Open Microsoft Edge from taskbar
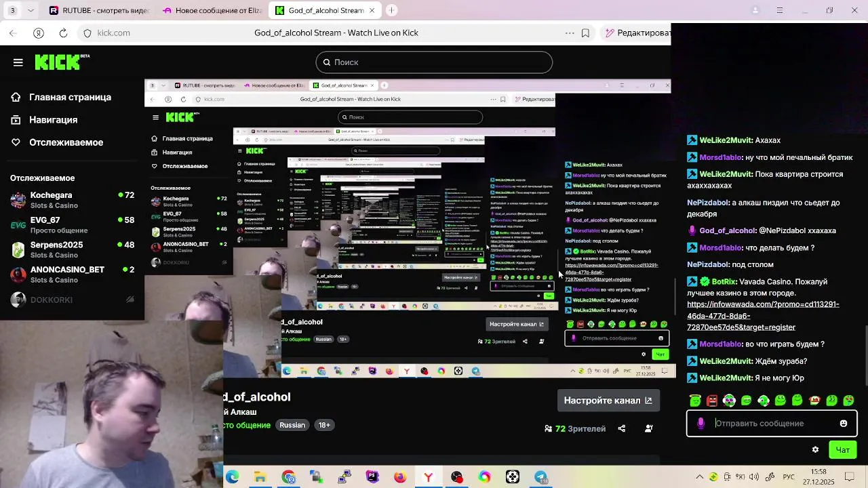868x488 pixels. [x=233, y=477]
